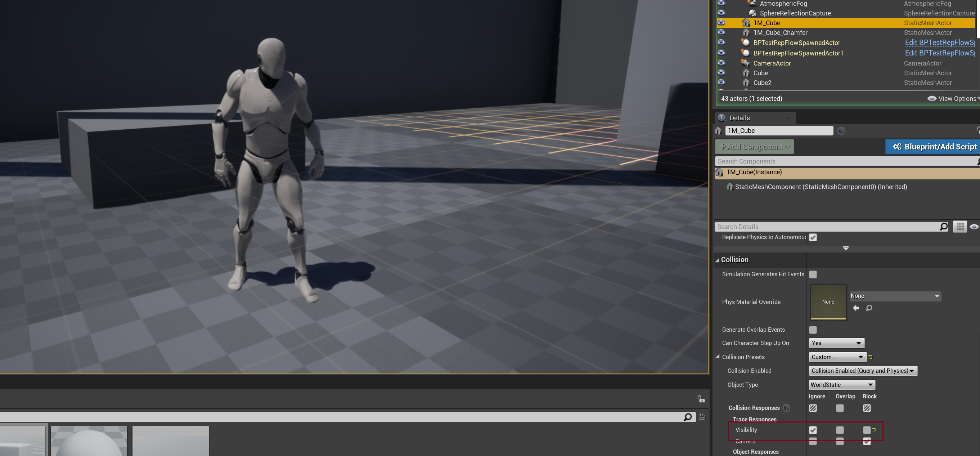980x456 pixels.
Task: Enable Simulation Generates Hit Events
Action: (x=813, y=274)
